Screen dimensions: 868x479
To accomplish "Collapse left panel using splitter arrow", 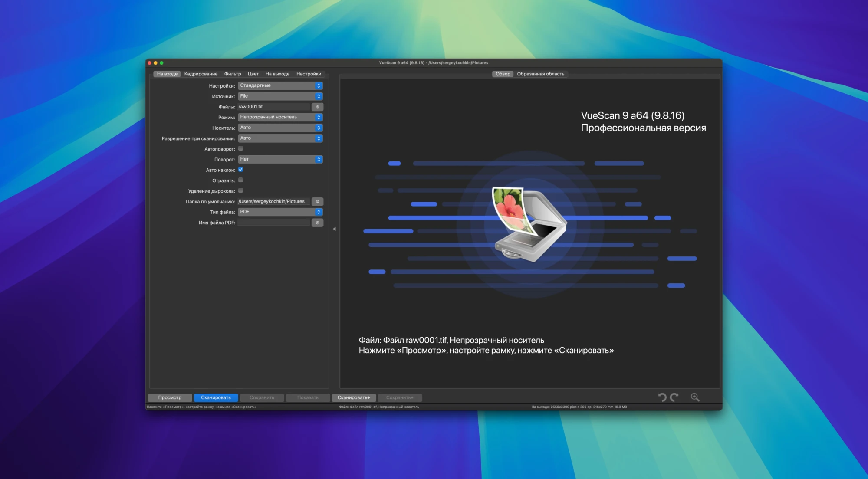I will coord(334,229).
